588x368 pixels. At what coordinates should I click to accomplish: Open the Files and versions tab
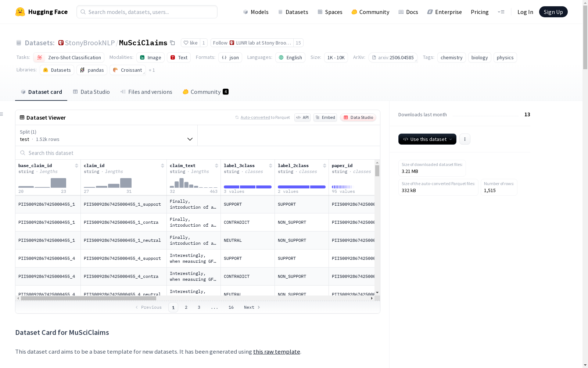(x=146, y=92)
